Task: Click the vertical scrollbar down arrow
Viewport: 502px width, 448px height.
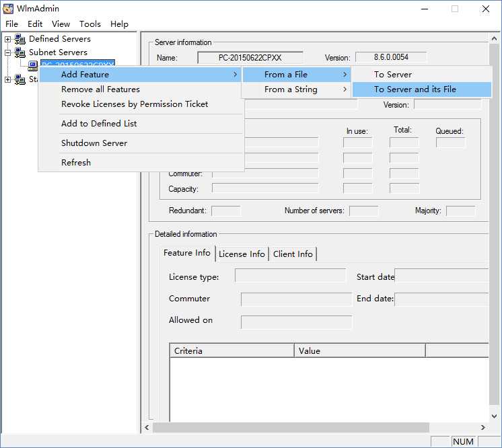Action: (495, 416)
